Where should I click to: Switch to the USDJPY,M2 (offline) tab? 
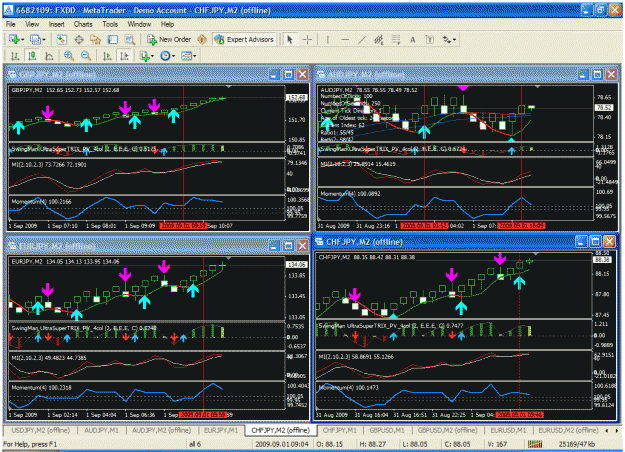[x=40, y=430]
